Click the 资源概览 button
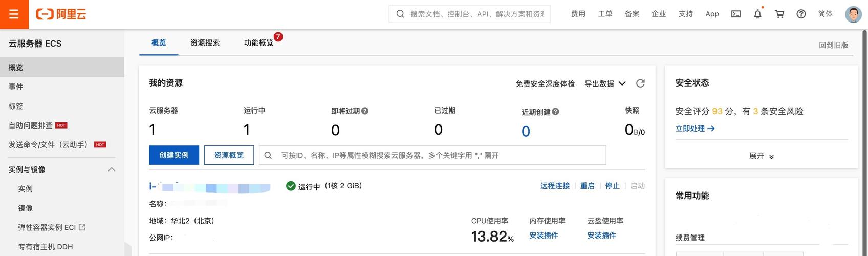Viewport: 868px width, 256px height. [x=229, y=155]
